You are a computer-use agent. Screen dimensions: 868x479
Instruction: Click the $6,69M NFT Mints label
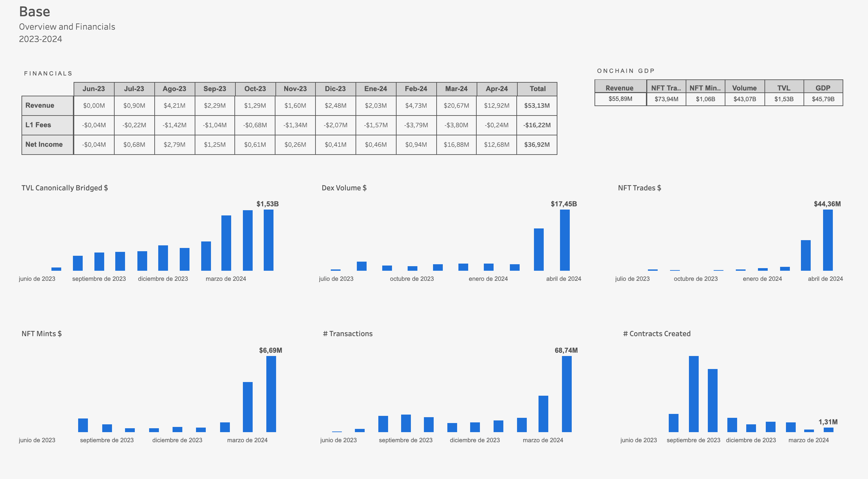[x=271, y=350]
